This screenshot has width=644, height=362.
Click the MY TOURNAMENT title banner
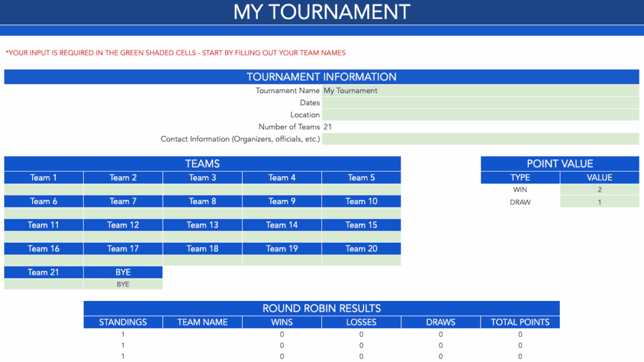[x=321, y=11]
